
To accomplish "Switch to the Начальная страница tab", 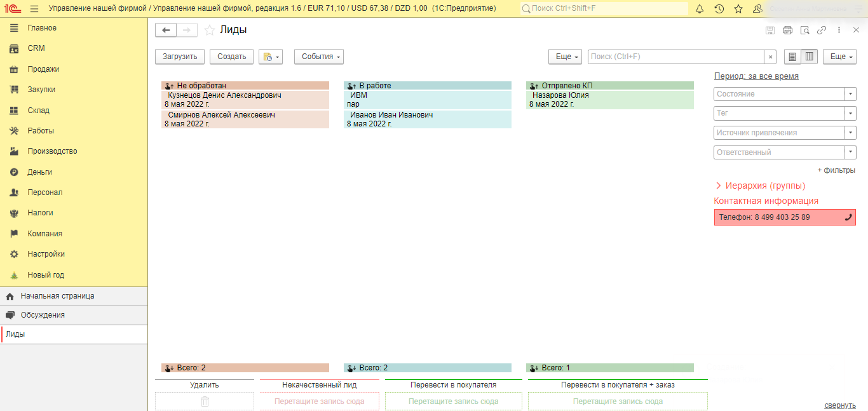I will (57, 296).
